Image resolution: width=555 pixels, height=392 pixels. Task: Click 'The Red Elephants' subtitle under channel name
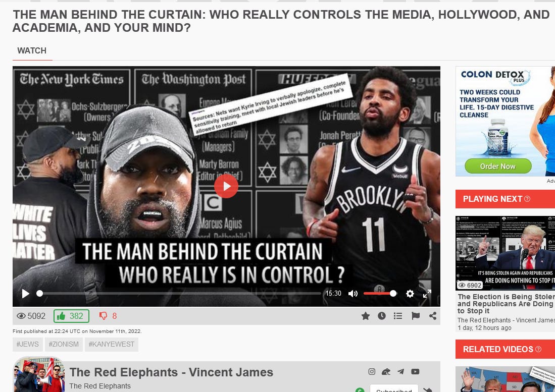pos(100,386)
